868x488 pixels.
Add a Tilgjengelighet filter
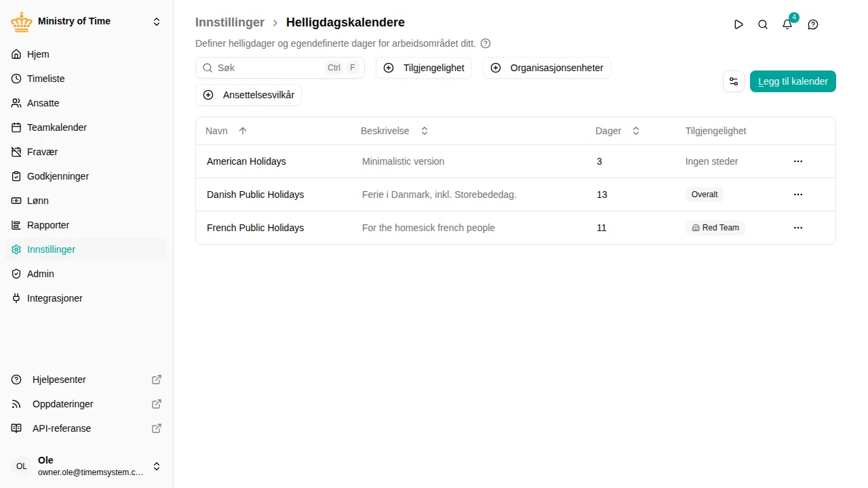(x=424, y=68)
